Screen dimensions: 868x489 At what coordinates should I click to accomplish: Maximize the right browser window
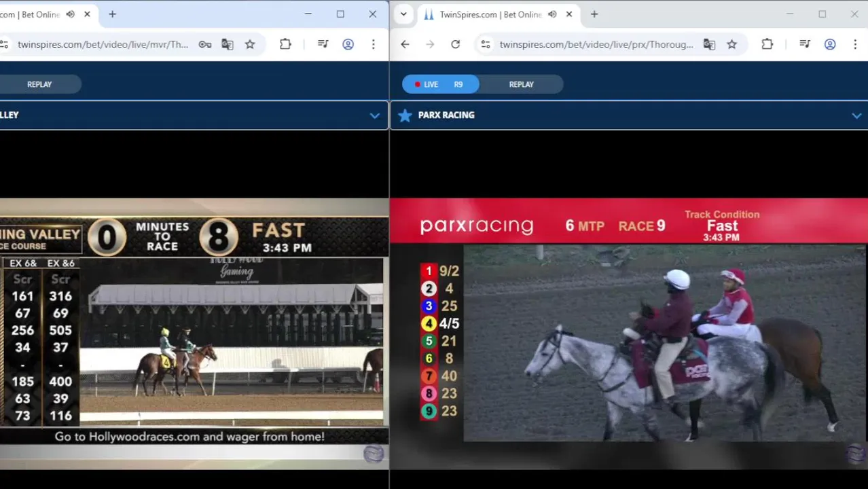coord(822,14)
